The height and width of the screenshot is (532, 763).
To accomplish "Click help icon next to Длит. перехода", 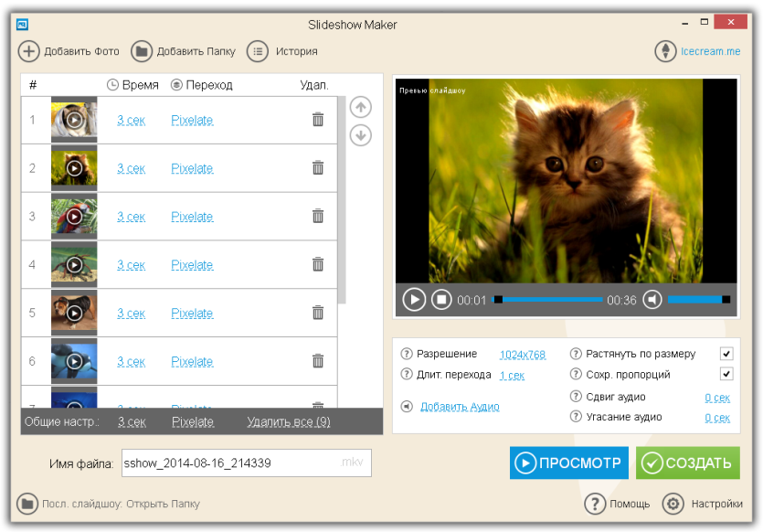I will click(x=407, y=374).
